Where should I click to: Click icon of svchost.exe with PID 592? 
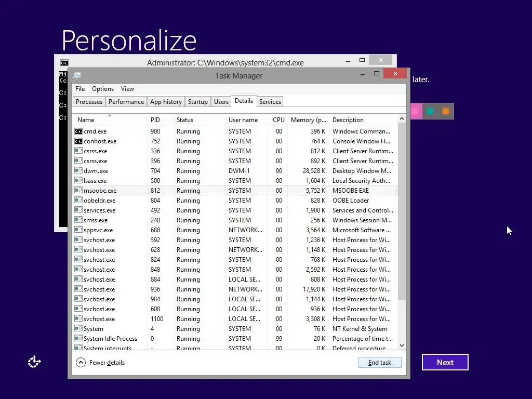78,240
